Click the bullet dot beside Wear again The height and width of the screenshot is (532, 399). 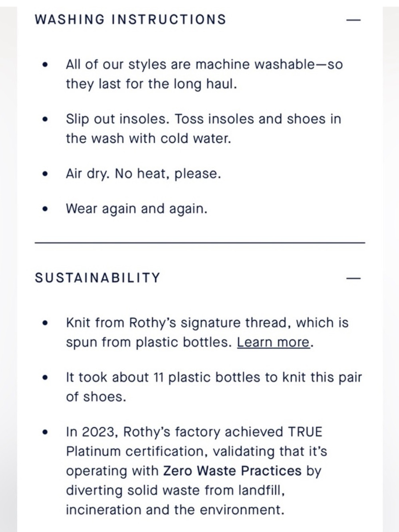coord(46,209)
